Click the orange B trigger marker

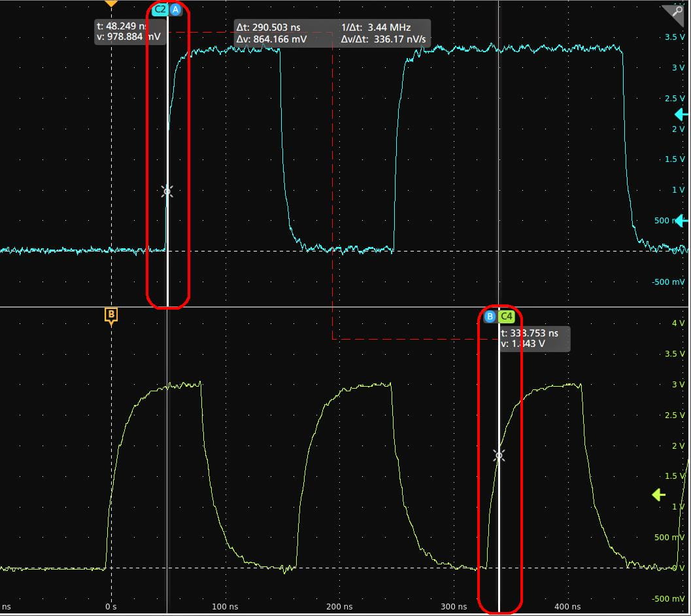click(x=111, y=317)
